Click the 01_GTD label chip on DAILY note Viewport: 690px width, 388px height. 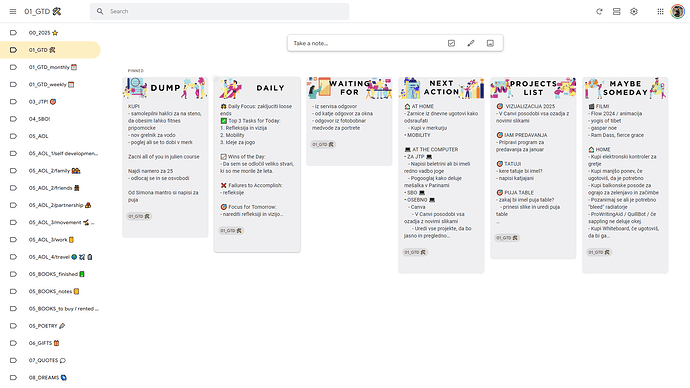tap(231, 231)
